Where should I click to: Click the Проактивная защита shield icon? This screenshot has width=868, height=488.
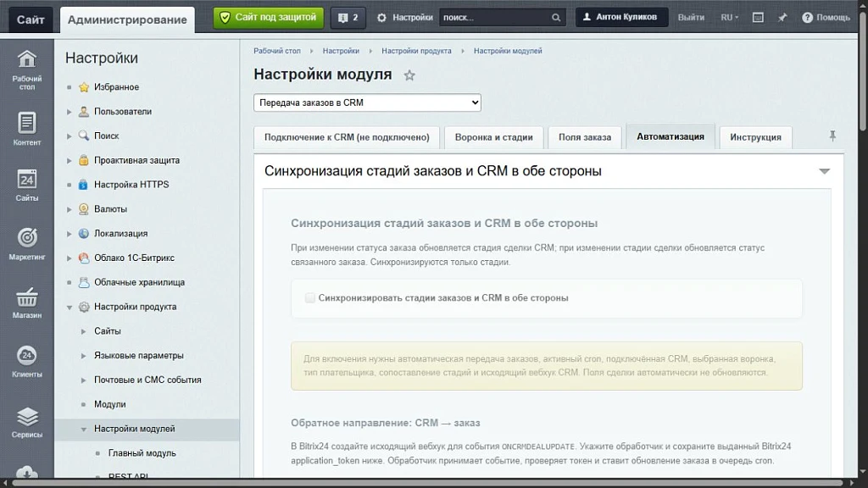point(84,160)
